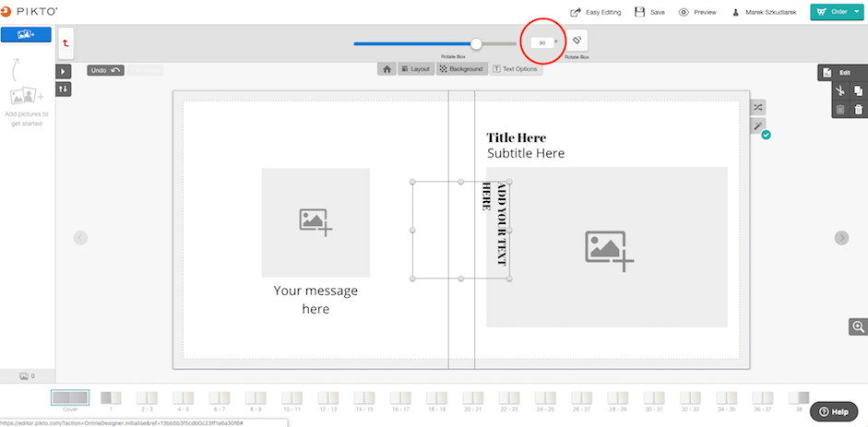This screenshot has width=868, height=427.
Task: Click the zoom magnifier icon
Action: point(859,326)
